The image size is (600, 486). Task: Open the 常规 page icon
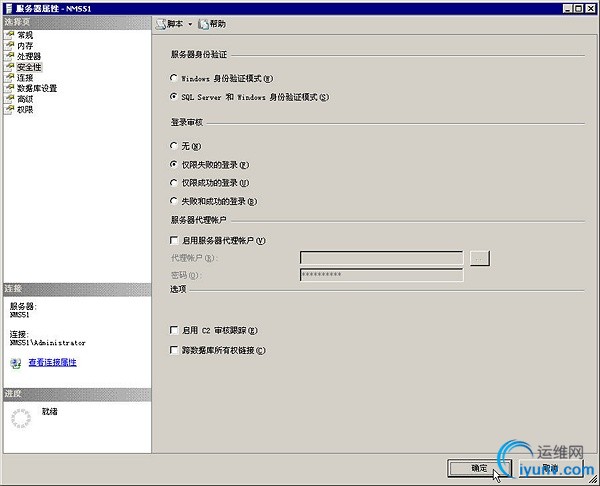(x=10, y=35)
